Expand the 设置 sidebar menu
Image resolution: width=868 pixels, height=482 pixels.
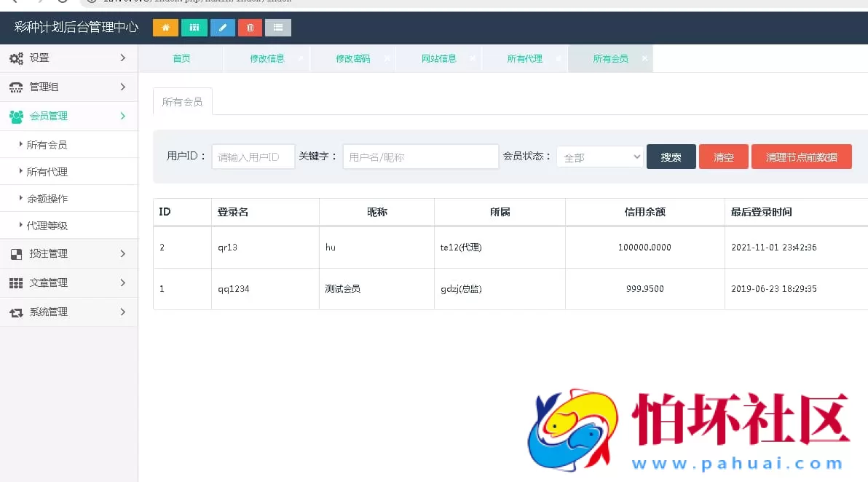68,58
